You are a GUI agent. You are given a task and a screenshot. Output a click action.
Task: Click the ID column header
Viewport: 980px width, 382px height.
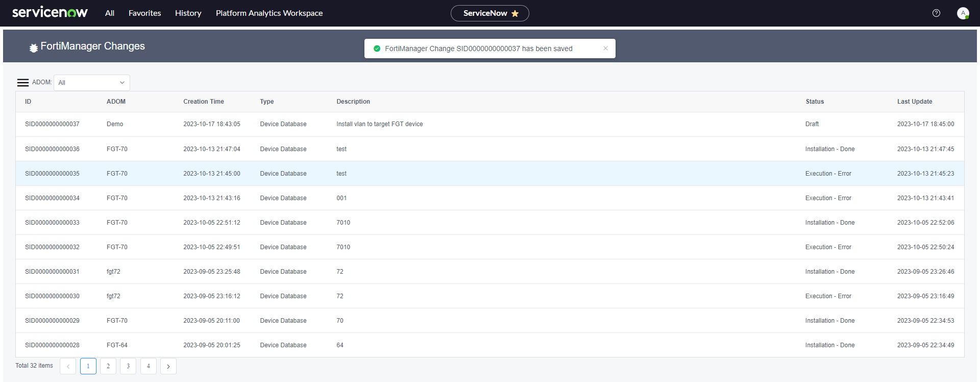coord(28,102)
